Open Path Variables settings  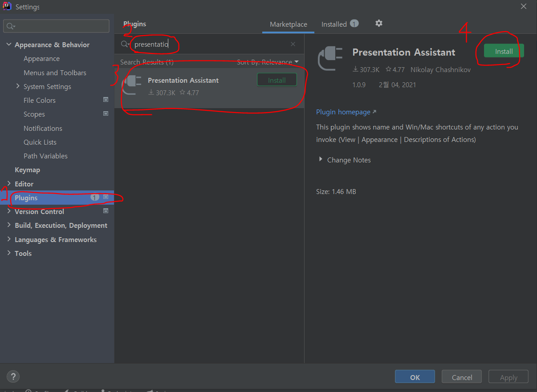pyautogui.click(x=45, y=156)
